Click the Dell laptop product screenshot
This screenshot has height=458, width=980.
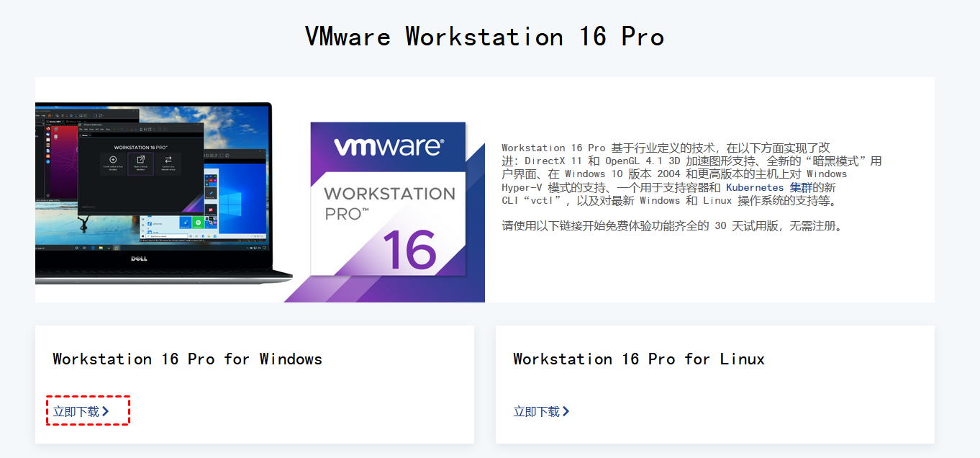pos(164,192)
